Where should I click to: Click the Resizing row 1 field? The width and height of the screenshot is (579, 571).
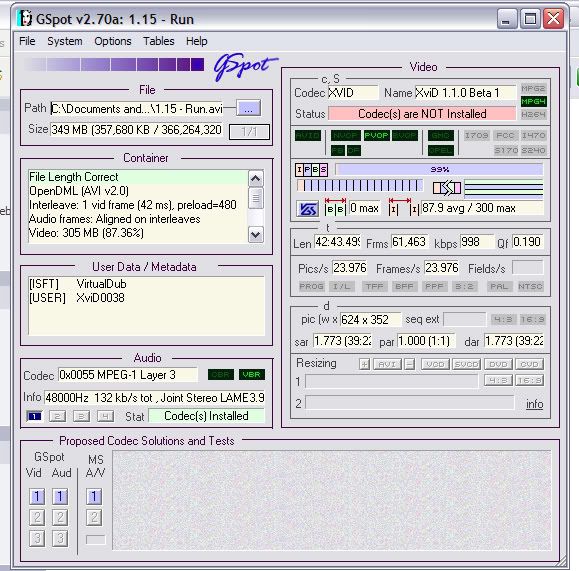click(x=391, y=381)
